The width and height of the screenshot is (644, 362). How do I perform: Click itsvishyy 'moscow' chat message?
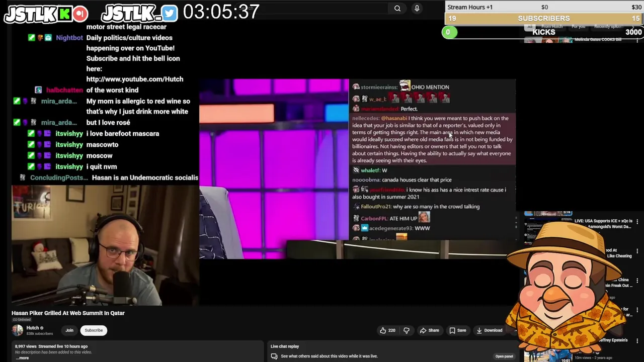click(x=99, y=156)
